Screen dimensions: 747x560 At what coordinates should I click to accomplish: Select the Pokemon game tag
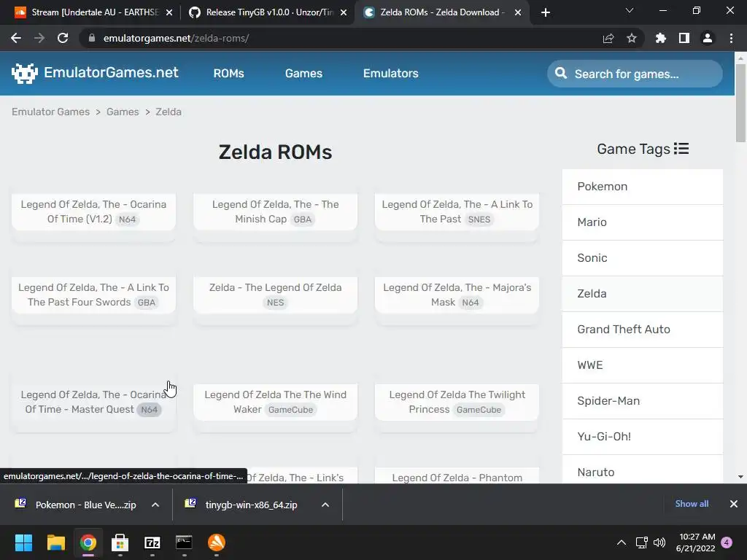point(642,187)
